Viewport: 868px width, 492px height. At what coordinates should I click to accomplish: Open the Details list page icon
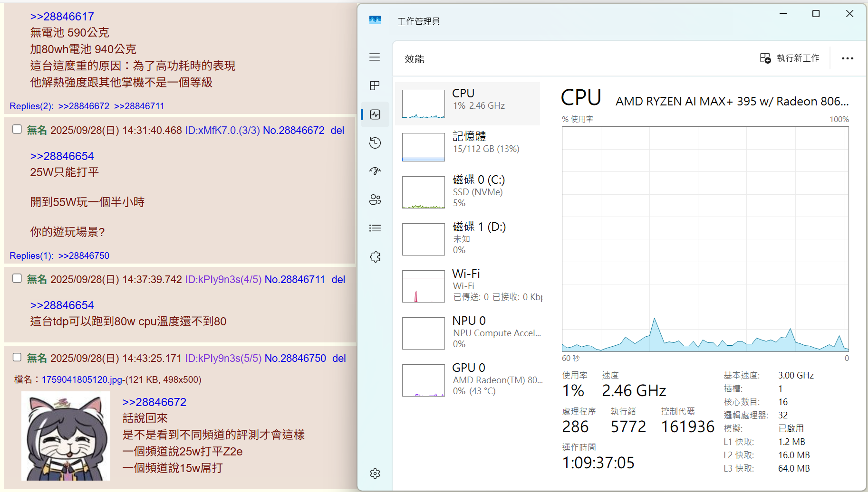coord(375,228)
